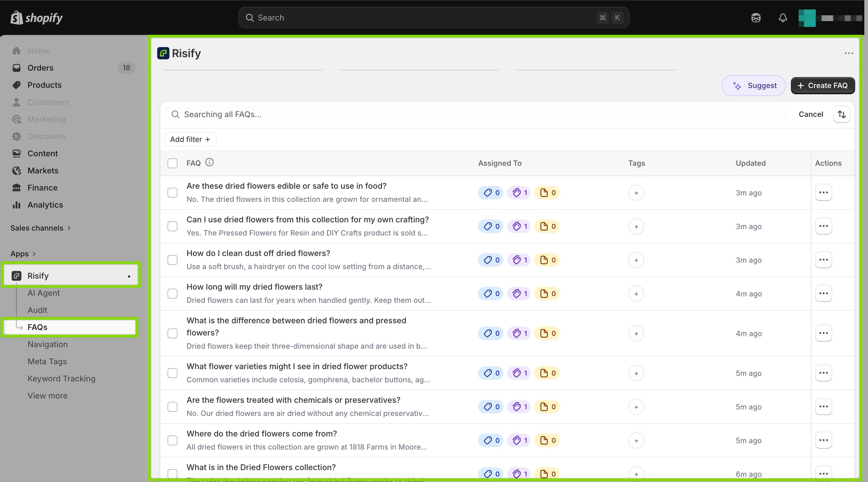
Task: Open Navigation under Risify
Action: 47,344
